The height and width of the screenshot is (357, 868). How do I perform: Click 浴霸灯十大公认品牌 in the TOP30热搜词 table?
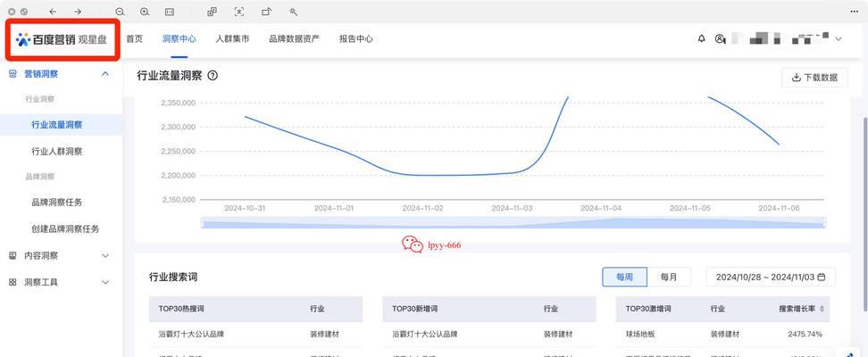coord(191,335)
